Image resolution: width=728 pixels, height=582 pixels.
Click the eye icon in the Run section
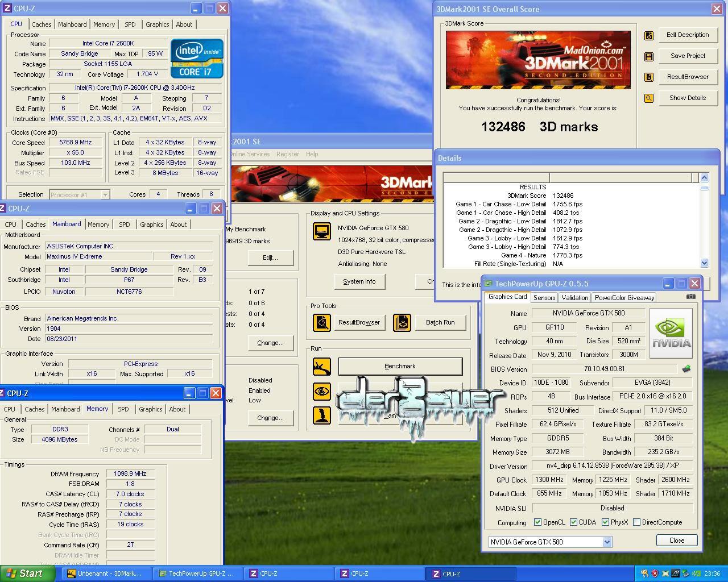[x=322, y=391]
